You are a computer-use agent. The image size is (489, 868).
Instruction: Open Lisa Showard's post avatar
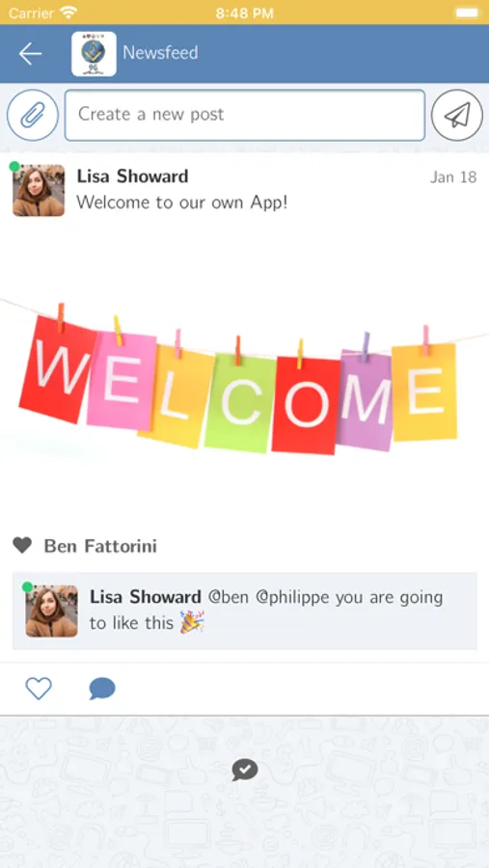click(39, 190)
